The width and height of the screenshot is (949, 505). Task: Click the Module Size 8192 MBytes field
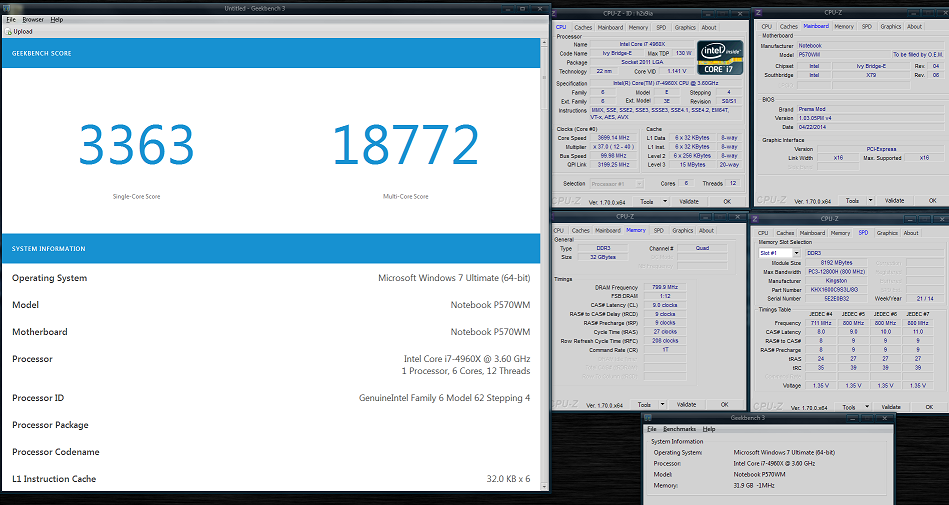coord(838,263)
